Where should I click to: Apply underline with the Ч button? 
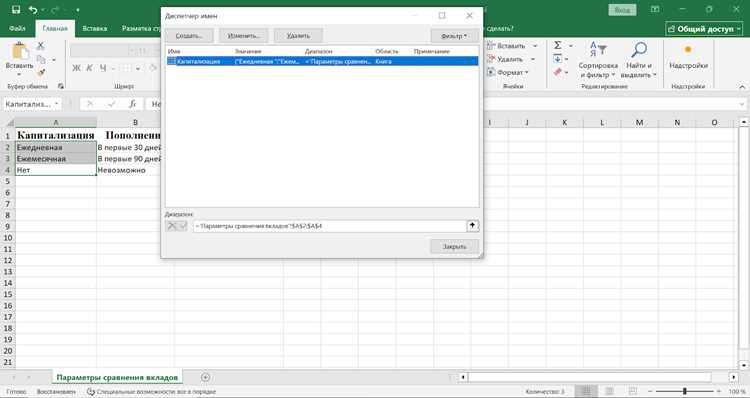103,68
